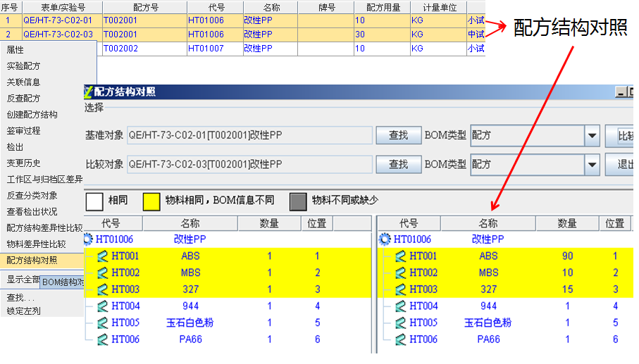
Task: Click the gear icon beside right HT01006 root
Action: [385, 239]
